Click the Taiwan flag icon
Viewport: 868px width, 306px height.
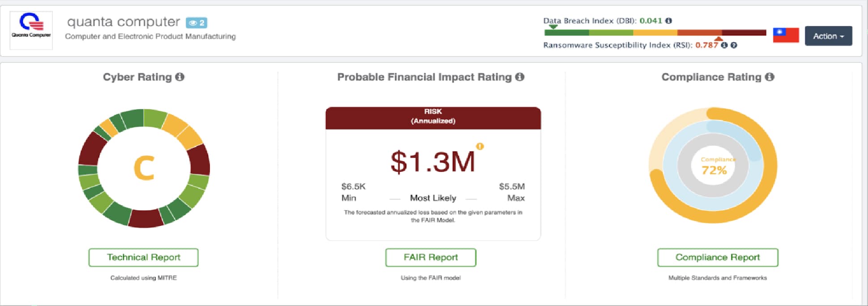pos(786,35)
